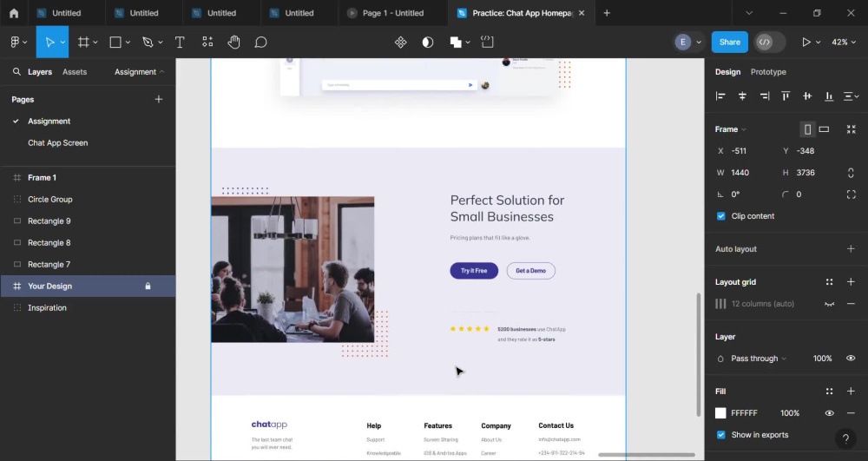
Task: Open Layout grid styles icon
Action: tap(829, 281)
